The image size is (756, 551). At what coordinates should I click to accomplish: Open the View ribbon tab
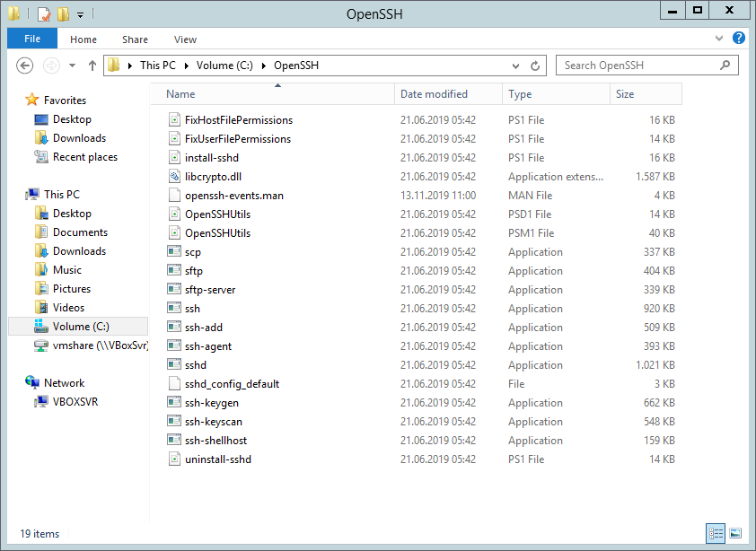coord(185,39)
